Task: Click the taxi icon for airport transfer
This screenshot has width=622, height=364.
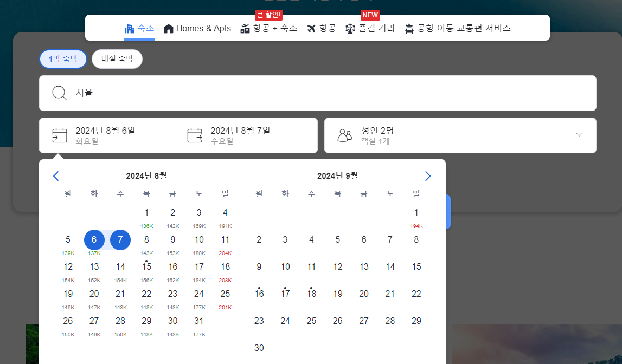Action: (x=409, y=29)
